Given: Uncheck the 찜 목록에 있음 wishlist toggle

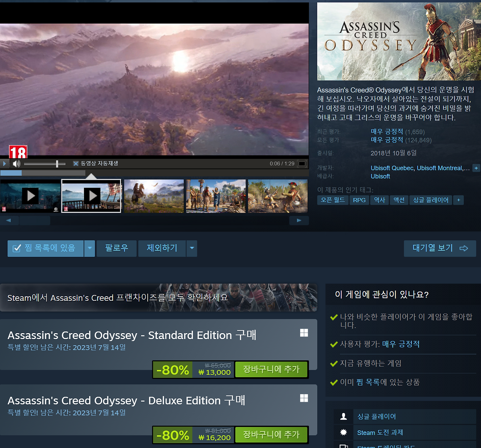Looking at the screenshot, I should (x=45, y=248).
